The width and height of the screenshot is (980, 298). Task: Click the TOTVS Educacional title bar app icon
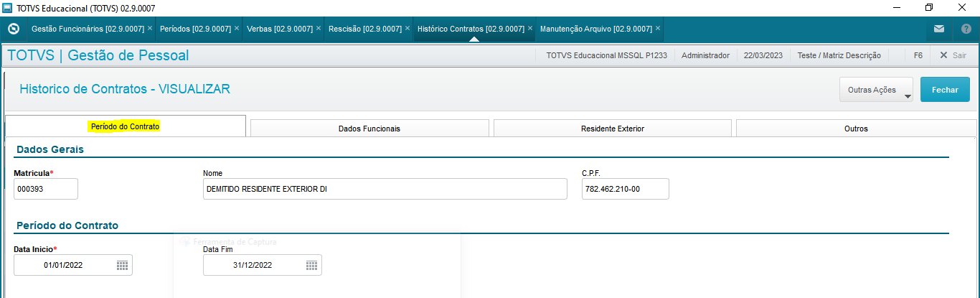[x=7, y=7]
